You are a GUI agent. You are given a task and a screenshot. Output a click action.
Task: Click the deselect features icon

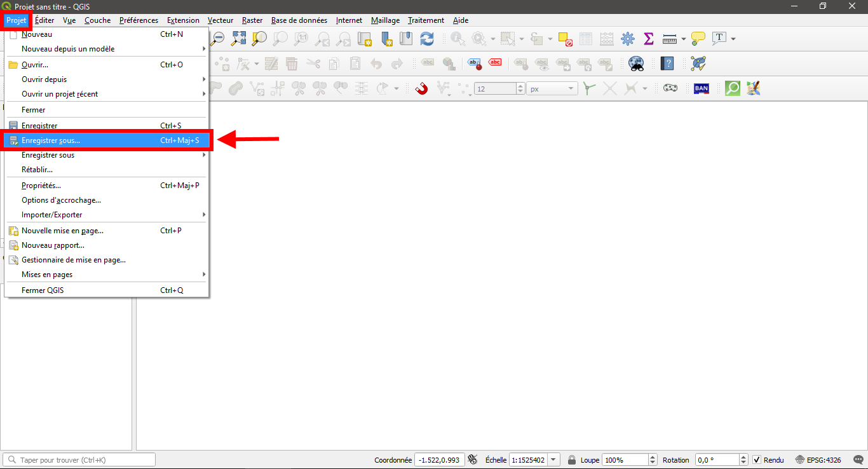[566, 39]
